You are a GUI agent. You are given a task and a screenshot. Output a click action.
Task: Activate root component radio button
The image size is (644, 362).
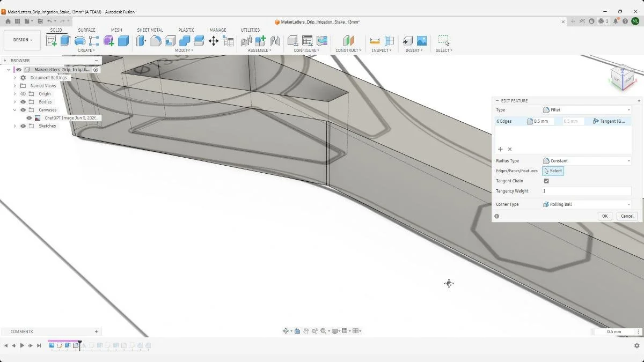click(96, 70)
